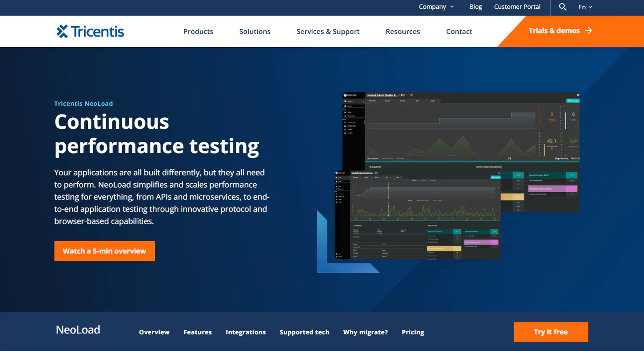Open the Why migrate? section
This screenshot has height=351, width=644.
pos(365,332)
